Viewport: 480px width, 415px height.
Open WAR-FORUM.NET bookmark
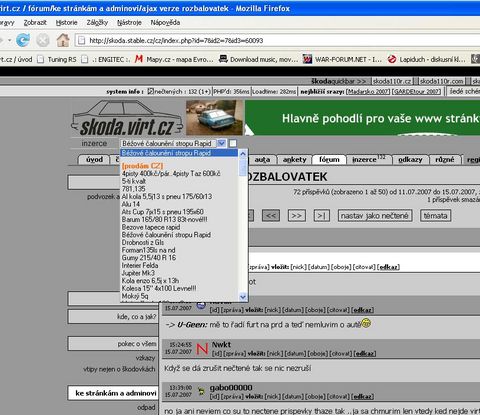pyautogui.click(x=342, y=59)
